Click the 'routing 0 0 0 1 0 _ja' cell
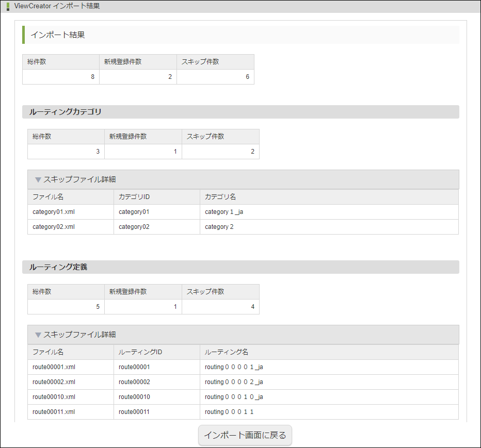 point(329,397)
